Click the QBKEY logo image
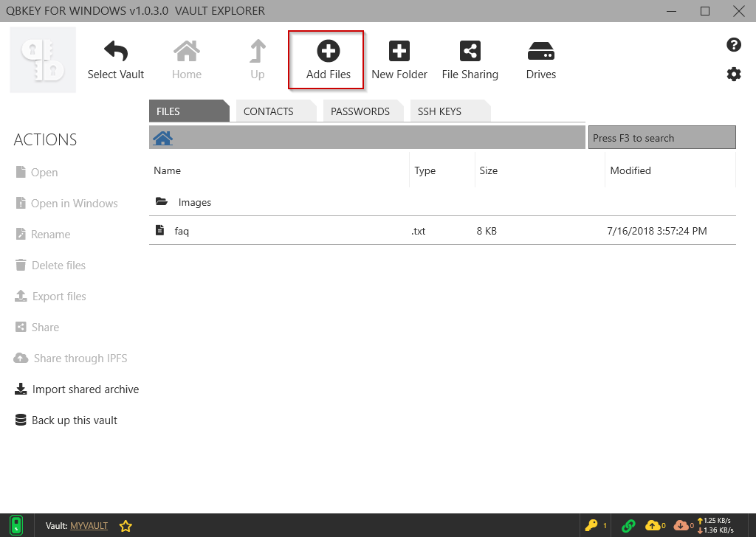756x537 pixels. point(43,60)
